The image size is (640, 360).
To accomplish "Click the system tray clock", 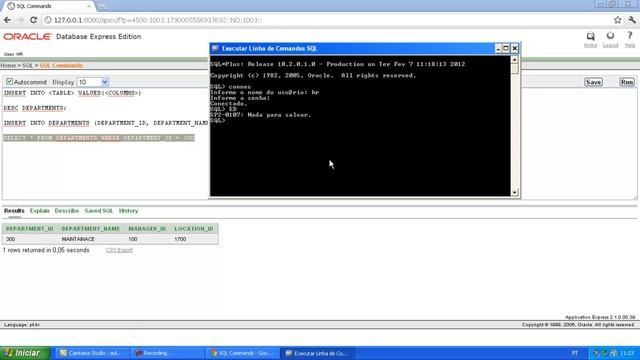I will click(x=627, y=353).
